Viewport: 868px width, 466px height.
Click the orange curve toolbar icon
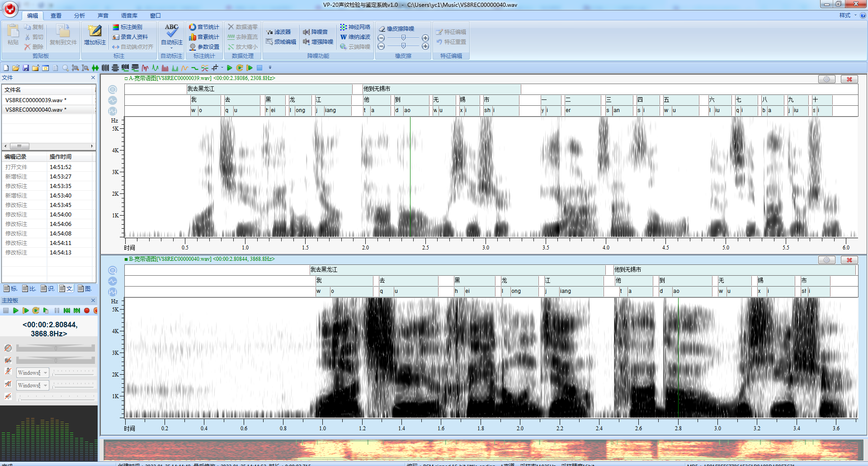click(185, 68)
